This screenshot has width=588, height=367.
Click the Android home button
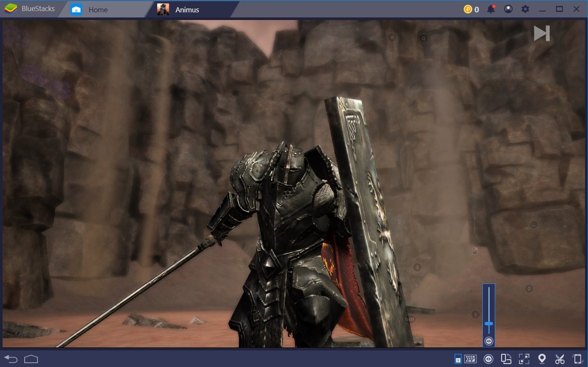[31, 359]
